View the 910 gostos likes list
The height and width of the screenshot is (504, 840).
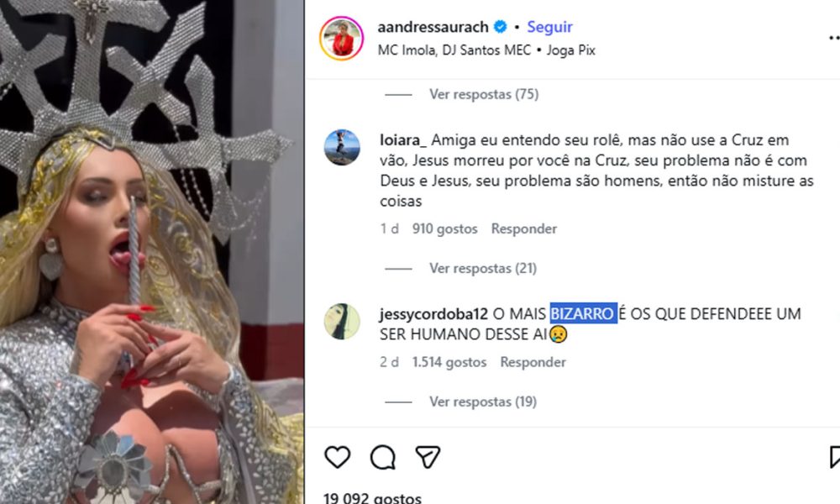[x=444, y=228]
